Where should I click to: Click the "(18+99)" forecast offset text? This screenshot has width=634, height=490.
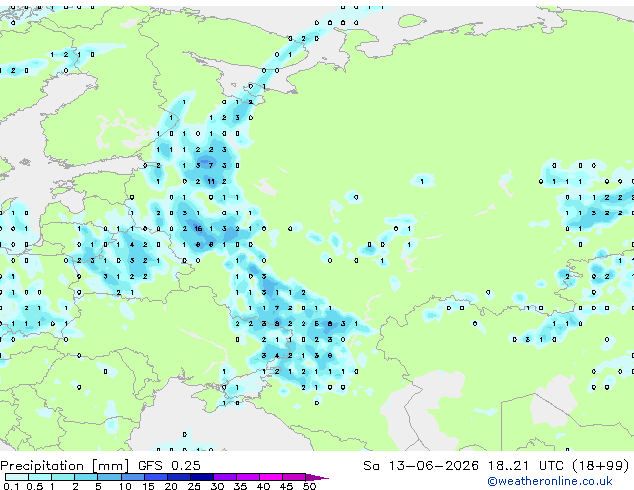[x=601, y=466]
